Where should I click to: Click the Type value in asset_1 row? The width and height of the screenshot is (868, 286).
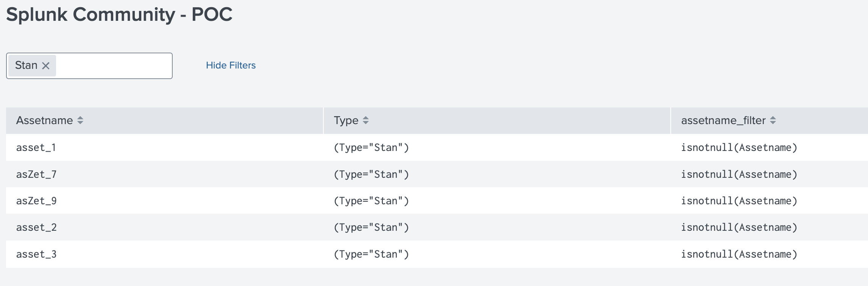[371, 148]
